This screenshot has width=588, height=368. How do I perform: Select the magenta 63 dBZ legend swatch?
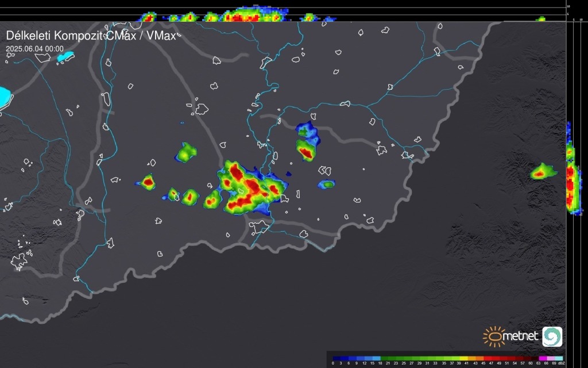tap(542, 358)
